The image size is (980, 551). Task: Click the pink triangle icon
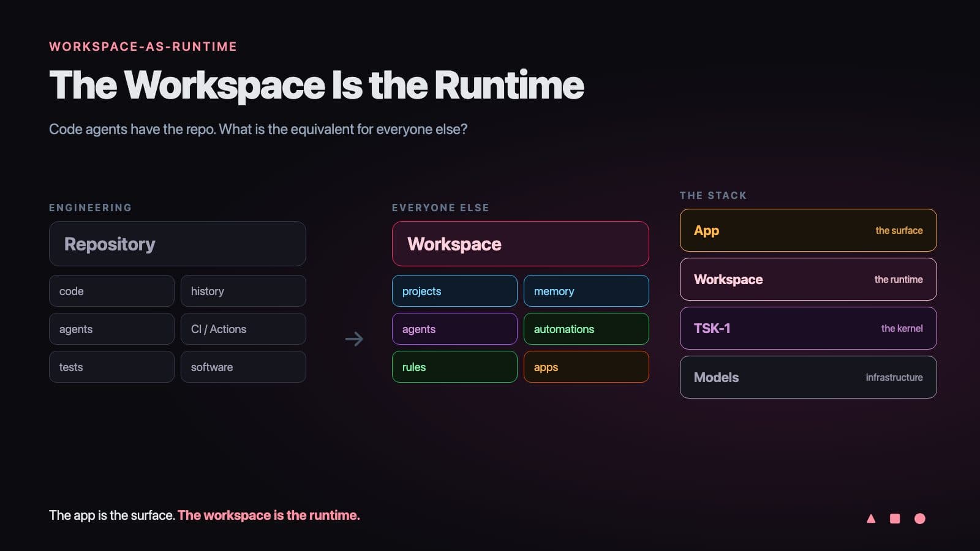(871, 519)
